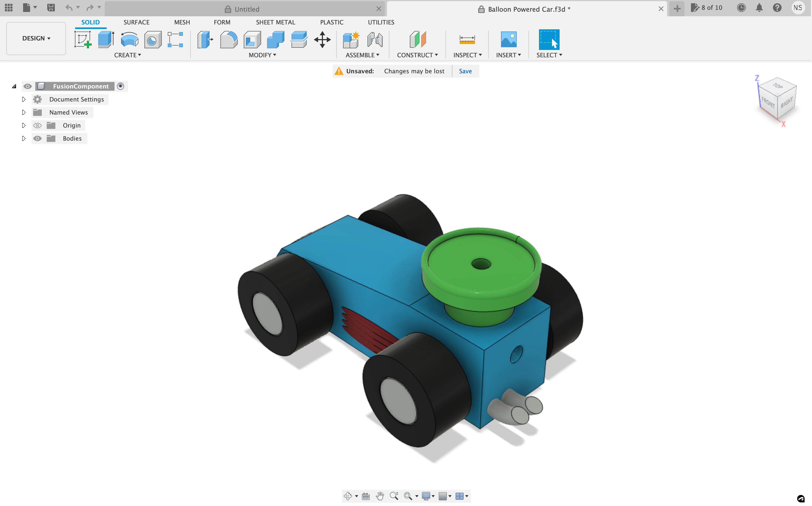Expand the Document Settings tree item
The height and width of the screenshot is (506, 812).
[x=23, y=99]
